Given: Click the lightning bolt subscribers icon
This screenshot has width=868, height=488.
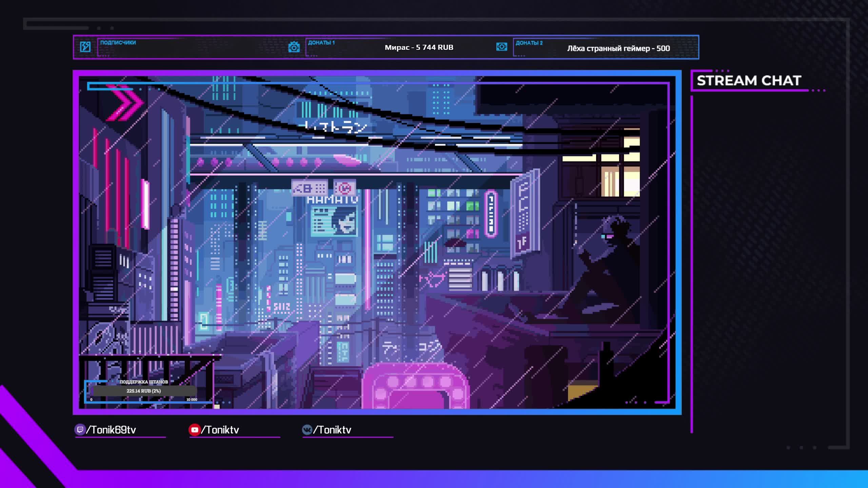Looking at the screenshot, I should (85, 46).
